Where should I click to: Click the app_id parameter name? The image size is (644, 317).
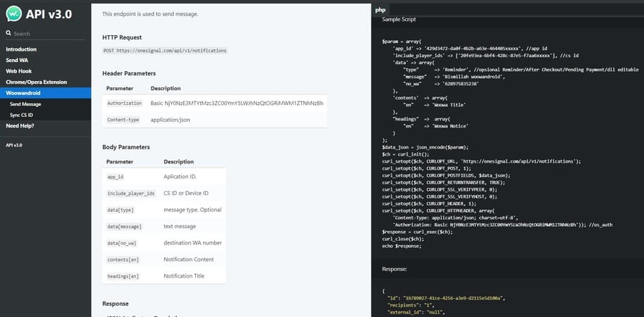116,177
